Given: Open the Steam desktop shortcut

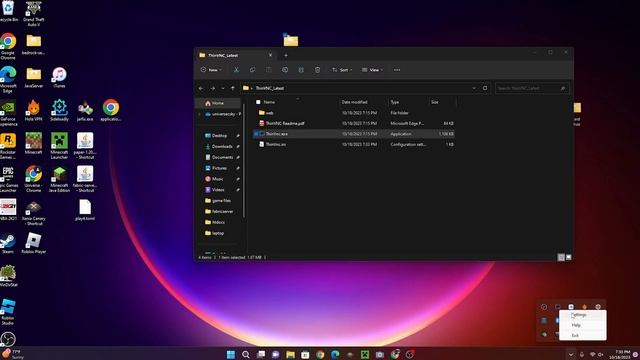Looking at the screenshot, I should (8, 243).
